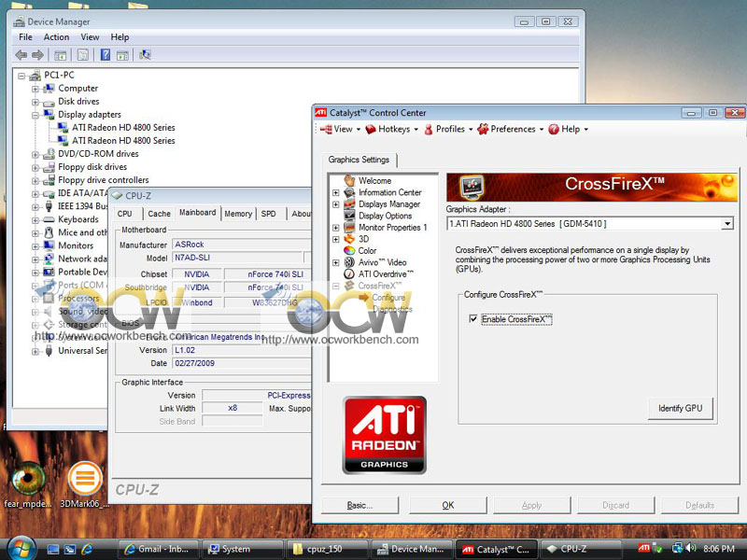Expand the Disk drives node

(x=35, y=102)
